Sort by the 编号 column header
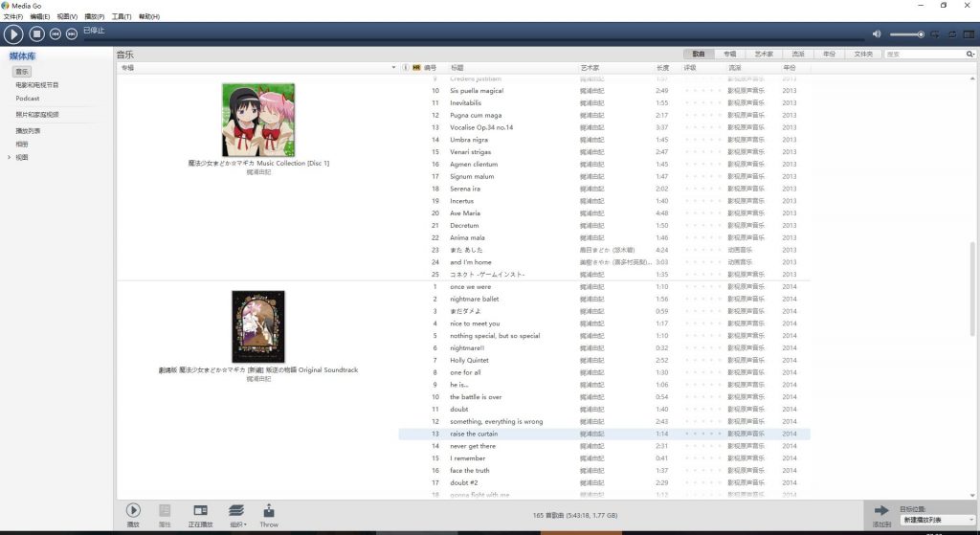This screenshot has height=535, width=980. [x=430, y=68]
